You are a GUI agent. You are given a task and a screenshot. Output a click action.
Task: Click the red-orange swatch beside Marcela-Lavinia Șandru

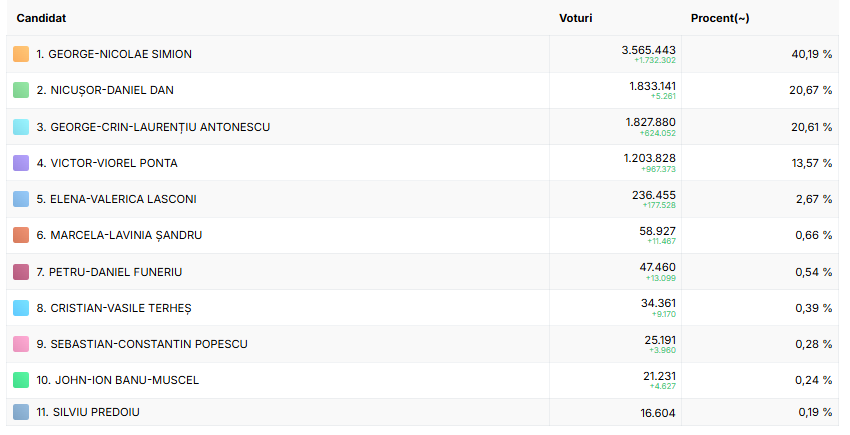21,235
